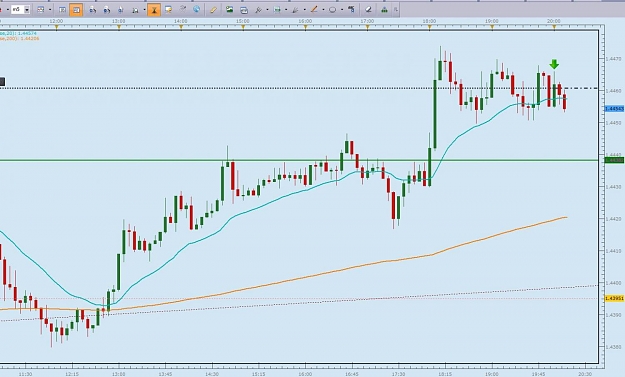This screenshot has width=625, height=377.
Task: Click the yellow 1.43951 price label
Action: tap(614, 298)
